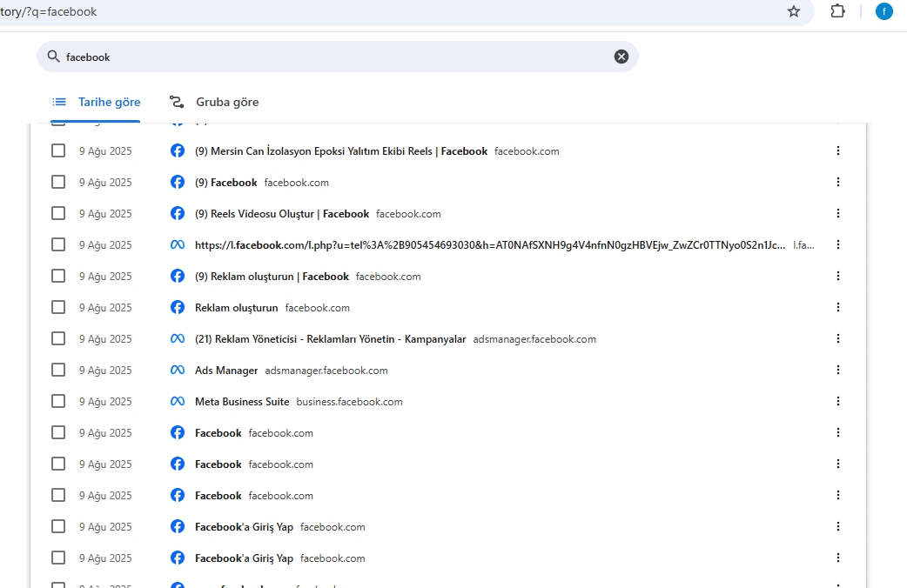
Task: Click Facebook favicon of (9) Reklam oluşturun entry
Action: (178, 276)
